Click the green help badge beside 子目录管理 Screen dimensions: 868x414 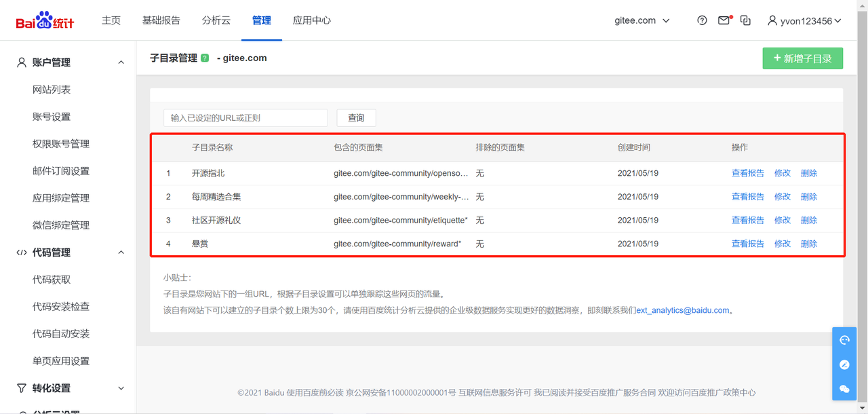point(205,58)
